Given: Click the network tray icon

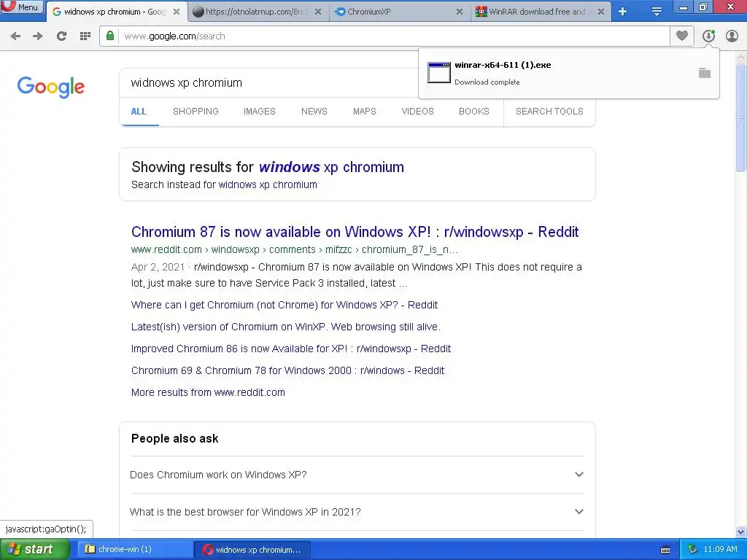Looking at the screenshot, I should (693, 550).
